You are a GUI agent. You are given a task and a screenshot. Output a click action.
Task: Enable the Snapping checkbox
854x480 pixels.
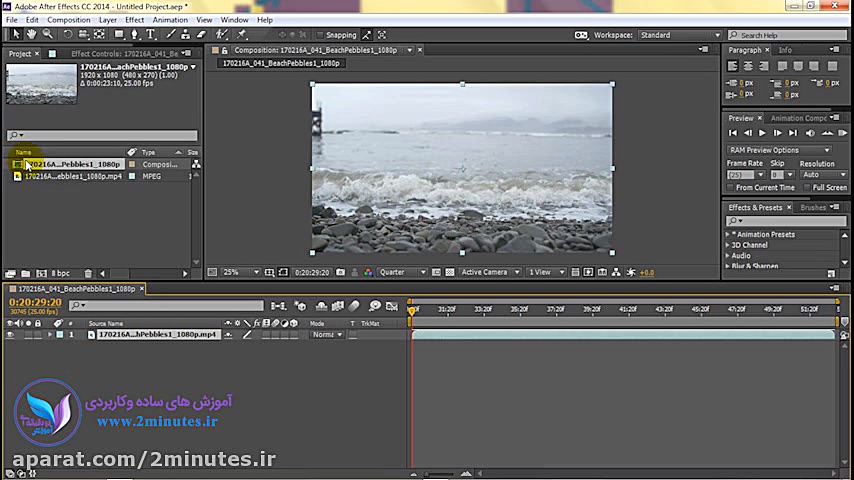coord(320,35)
